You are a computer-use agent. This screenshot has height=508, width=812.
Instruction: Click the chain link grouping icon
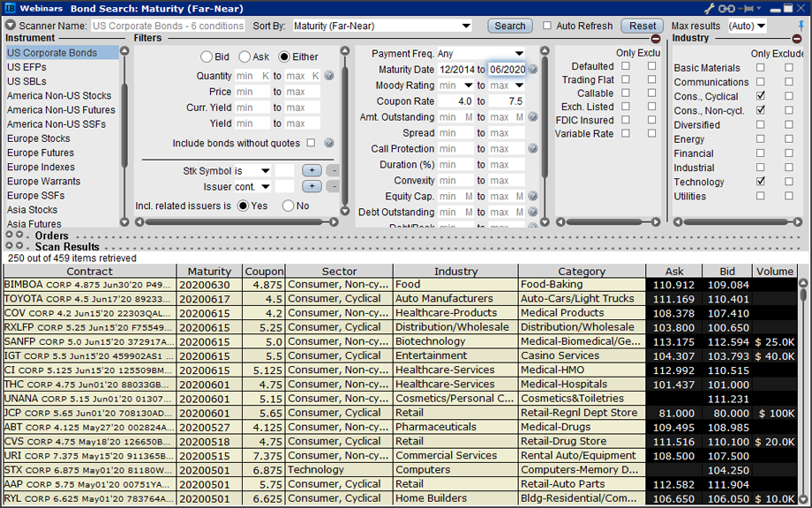pos(726,8)
